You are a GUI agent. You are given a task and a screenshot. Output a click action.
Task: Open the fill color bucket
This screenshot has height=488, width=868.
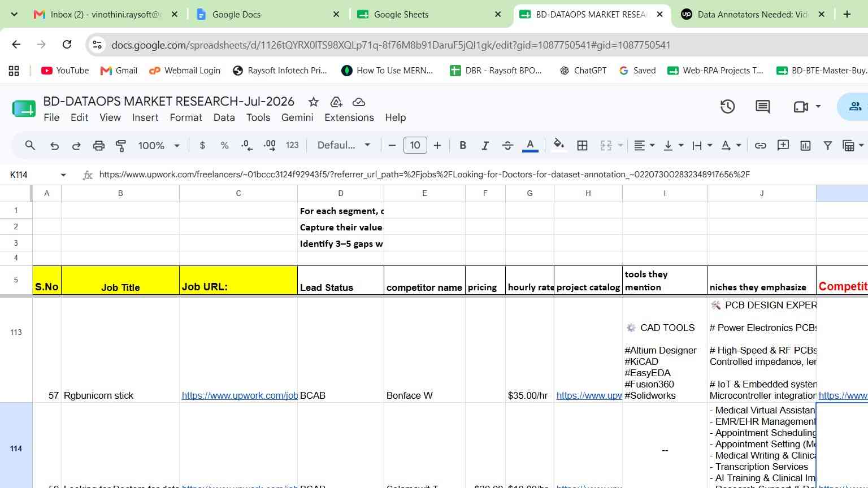click(x=559, y=145)
